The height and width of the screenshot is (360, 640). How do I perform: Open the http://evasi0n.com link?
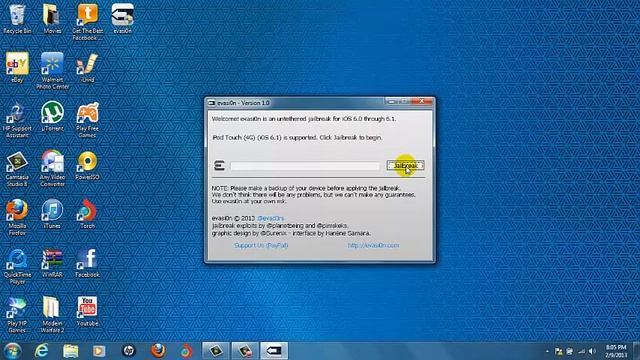coord(373,245)
